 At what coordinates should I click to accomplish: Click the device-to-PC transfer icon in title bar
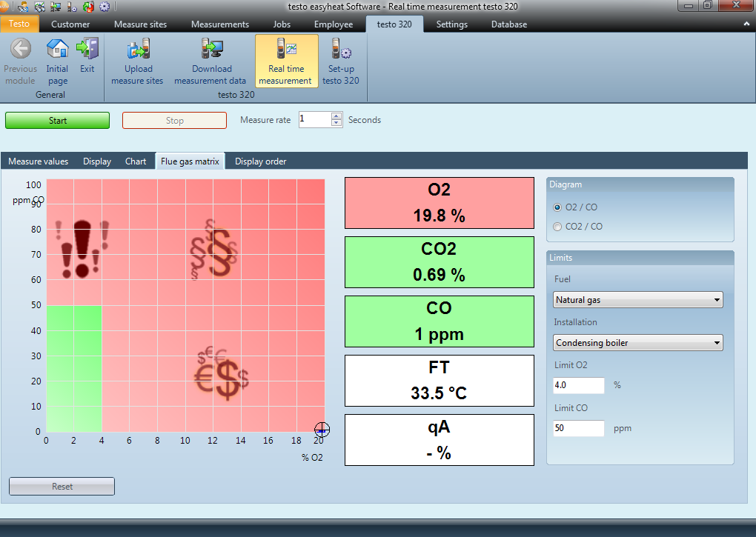click(56, 7)
